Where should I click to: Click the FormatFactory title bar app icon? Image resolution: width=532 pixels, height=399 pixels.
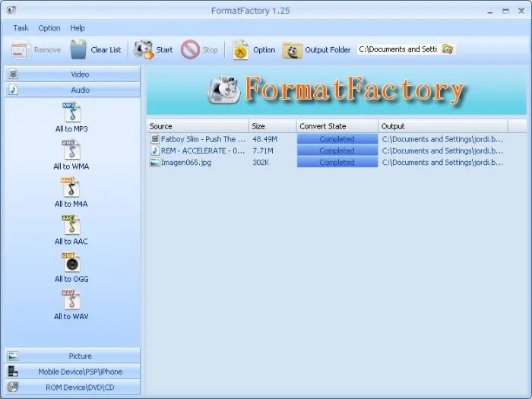tap(11, 10)
